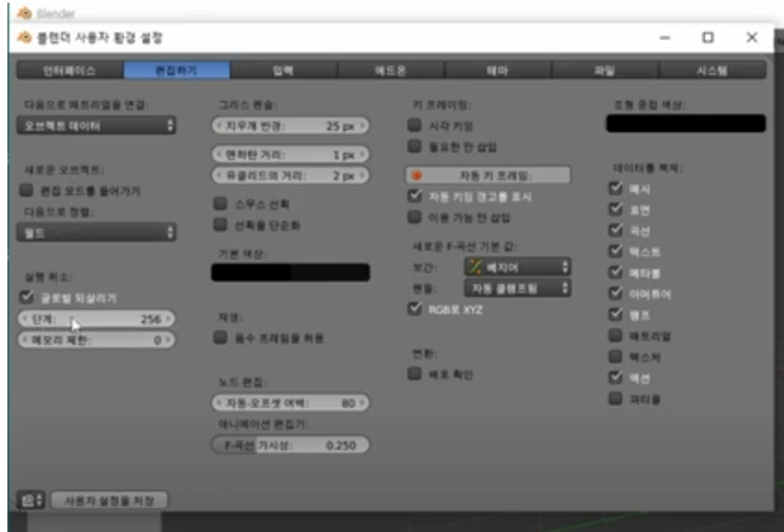Increase 지우개 반경 with right arrow
This screenshot has width=784, height=532.
click(x=364, y=126)
